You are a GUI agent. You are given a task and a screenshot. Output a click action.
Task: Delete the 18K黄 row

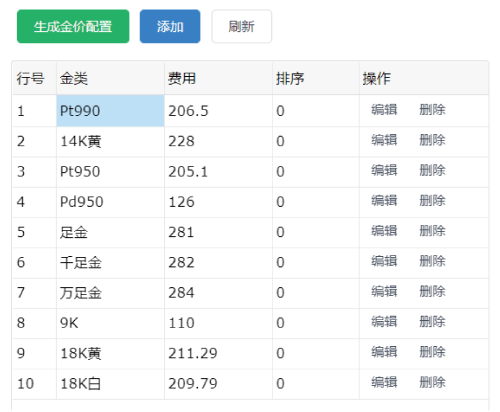(432, 352)
